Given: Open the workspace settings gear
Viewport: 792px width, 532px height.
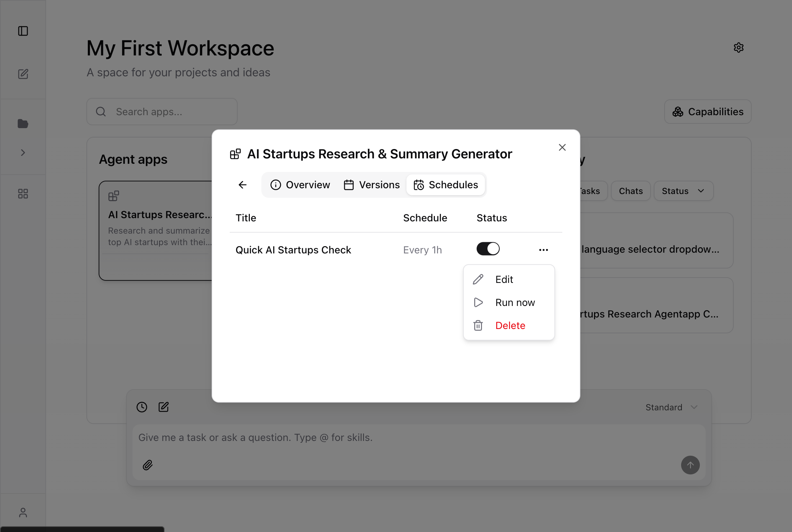Looking at the screenshot, I should 739,47.
